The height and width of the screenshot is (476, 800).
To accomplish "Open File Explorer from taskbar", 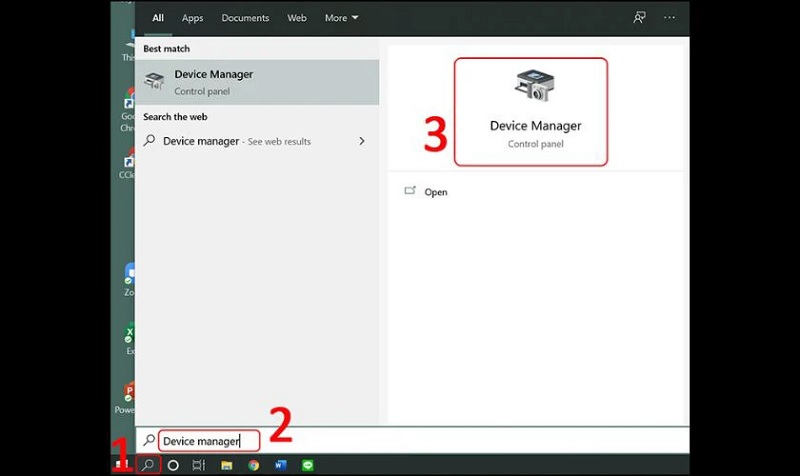I will pyautogui.click(x=227, y=465).
